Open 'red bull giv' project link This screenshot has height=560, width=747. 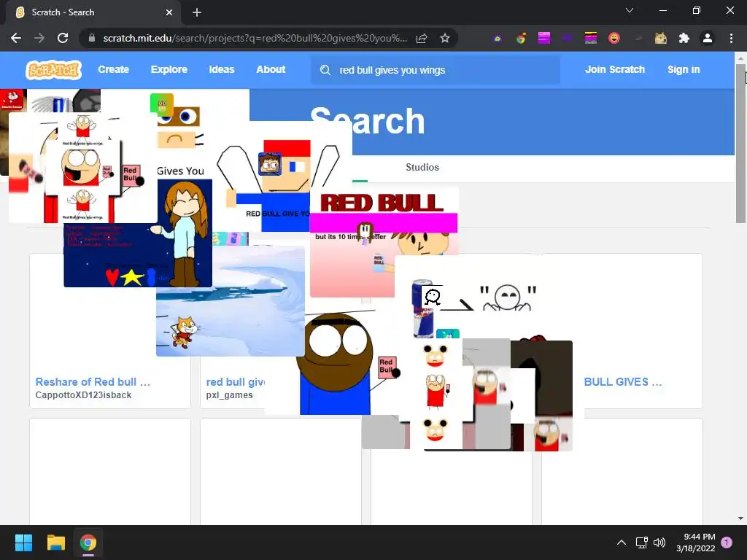236,382
